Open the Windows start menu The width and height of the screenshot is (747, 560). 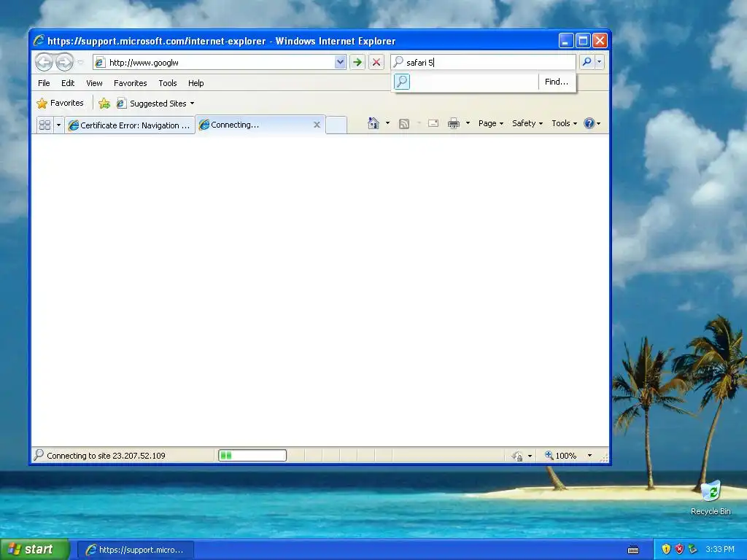(35, 549)
